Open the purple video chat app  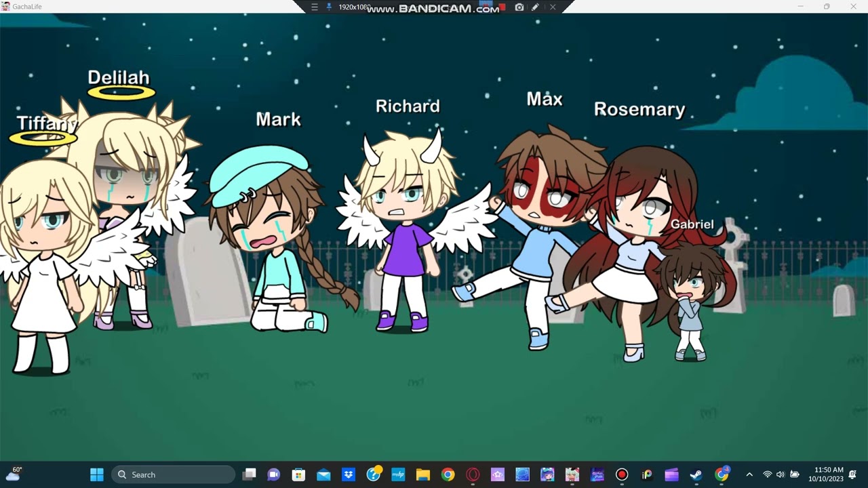point(274,474)
